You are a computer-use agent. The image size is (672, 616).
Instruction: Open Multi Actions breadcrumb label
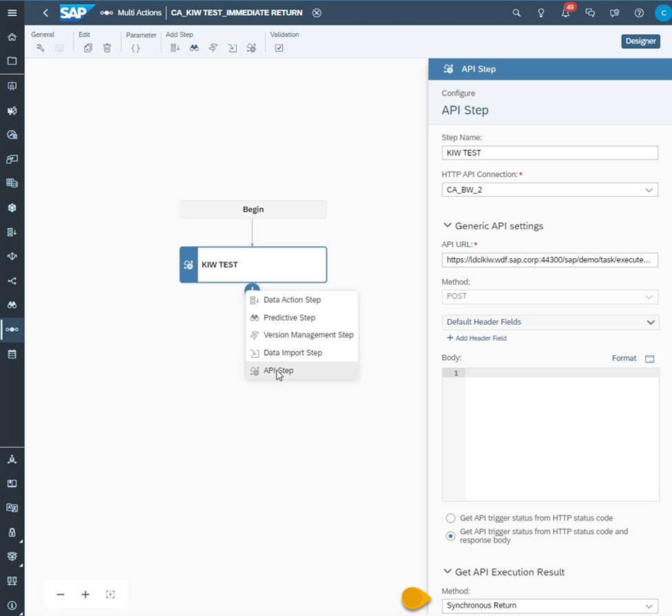[139, 13]
